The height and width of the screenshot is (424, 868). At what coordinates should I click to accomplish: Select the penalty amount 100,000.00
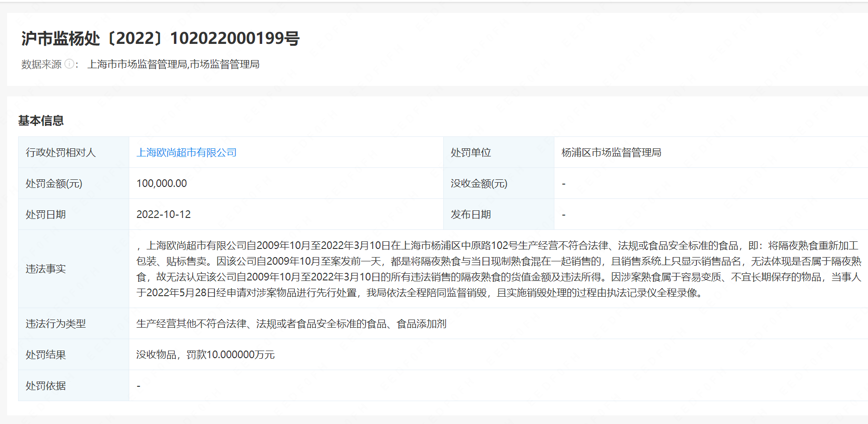[x=162, y=184]
